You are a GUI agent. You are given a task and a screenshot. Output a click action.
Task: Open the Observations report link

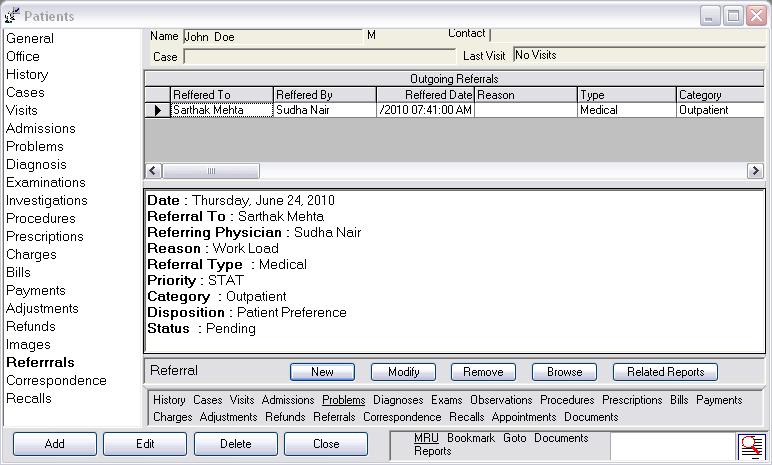(501, 400)
